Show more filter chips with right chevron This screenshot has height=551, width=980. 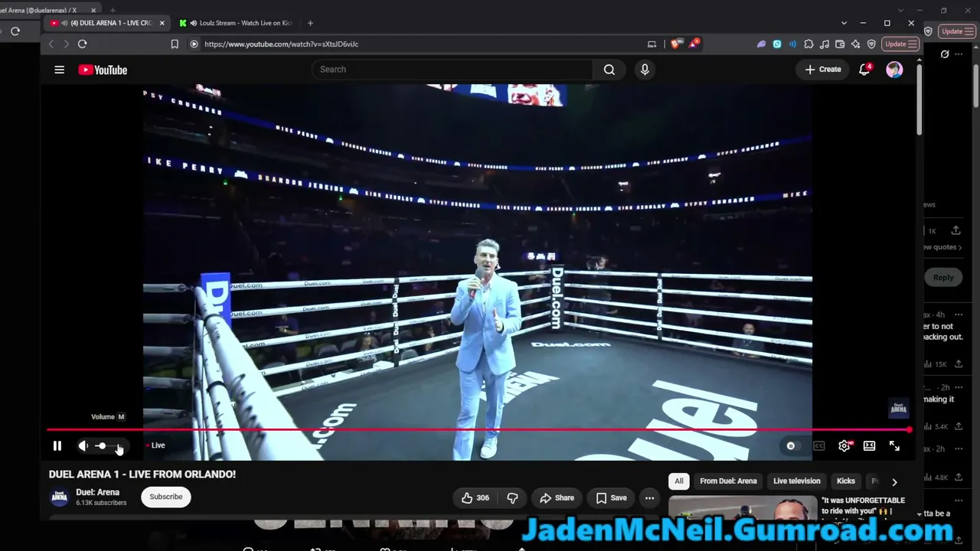point(894,482)
